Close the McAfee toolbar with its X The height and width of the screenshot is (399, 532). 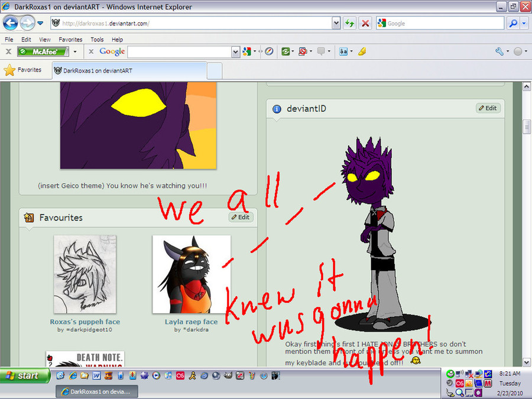[8, 51]
